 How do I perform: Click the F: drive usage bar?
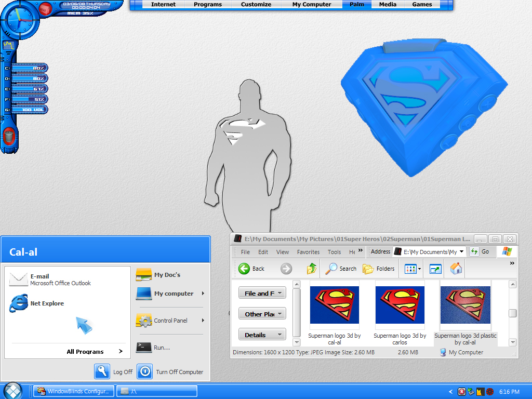pyautogui.click(x=29, y=99)
